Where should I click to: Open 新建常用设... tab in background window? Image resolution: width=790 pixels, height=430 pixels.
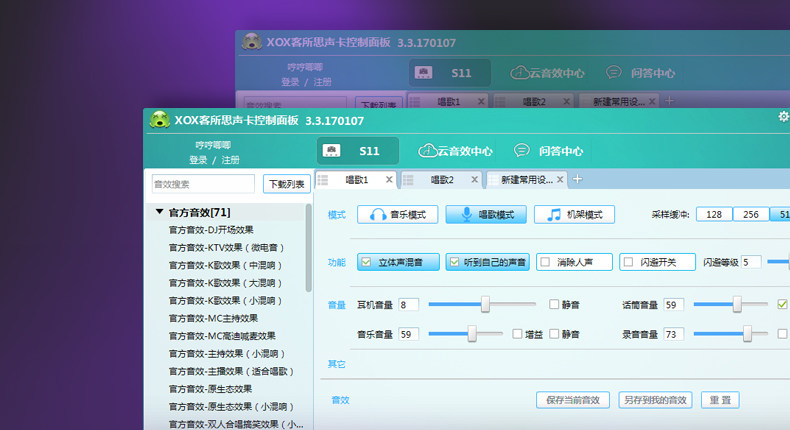coord(619,102)
